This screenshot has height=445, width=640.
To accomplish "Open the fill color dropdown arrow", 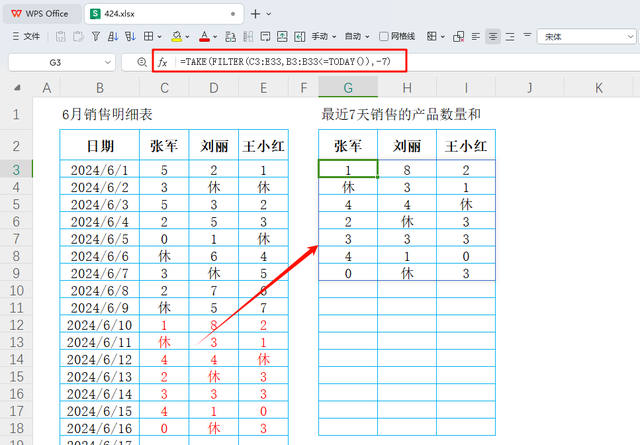I will click(187, 37).
